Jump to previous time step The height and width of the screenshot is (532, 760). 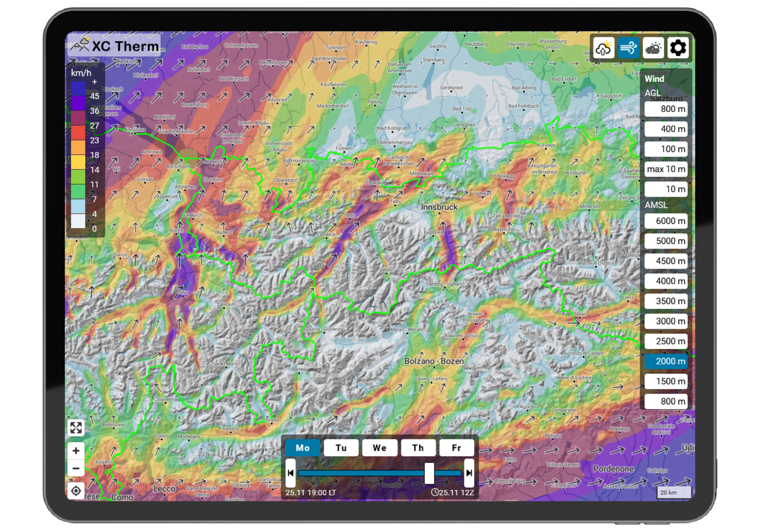tap(291, 473)
